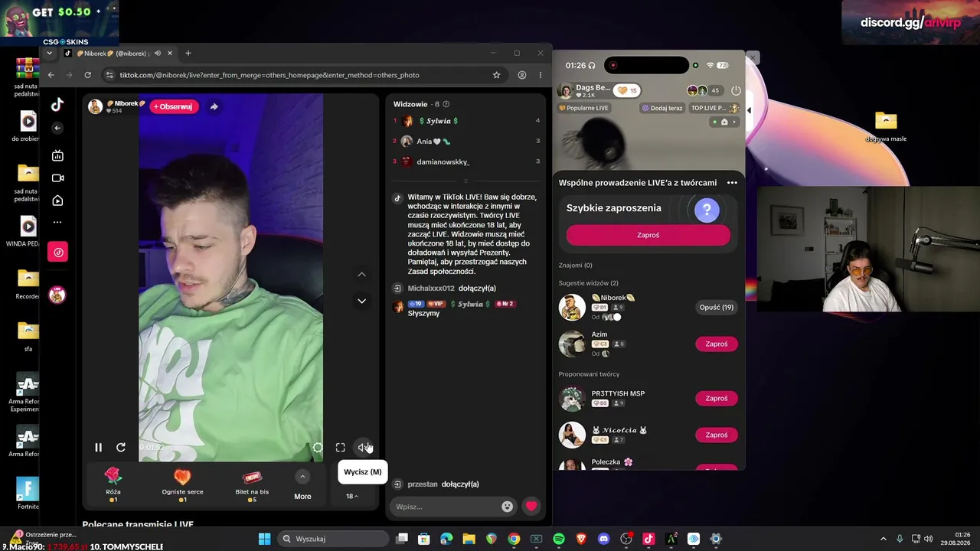Send a Bilet na bis gift
Viewport: 980px width, 551px height.
252,484
